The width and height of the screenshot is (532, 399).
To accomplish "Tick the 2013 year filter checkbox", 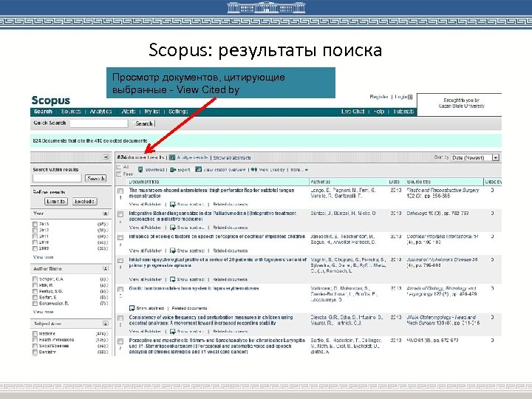I will point(35,225).
